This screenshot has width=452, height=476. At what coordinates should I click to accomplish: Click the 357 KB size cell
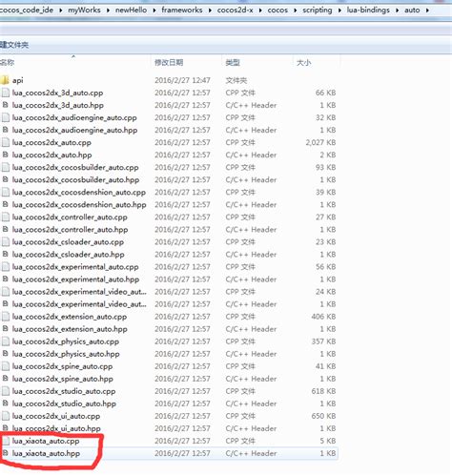tap(323, 341)
